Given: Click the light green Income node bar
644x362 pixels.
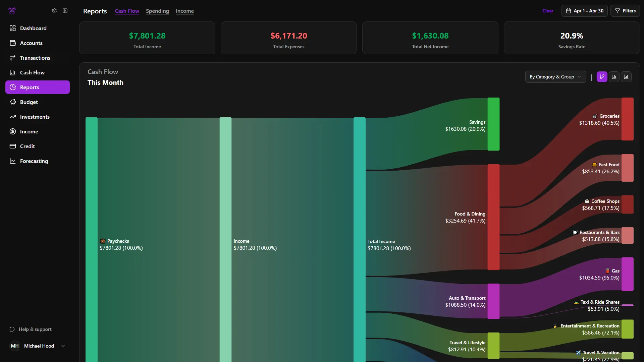Looking at the screenshot, I should (225, 239).
